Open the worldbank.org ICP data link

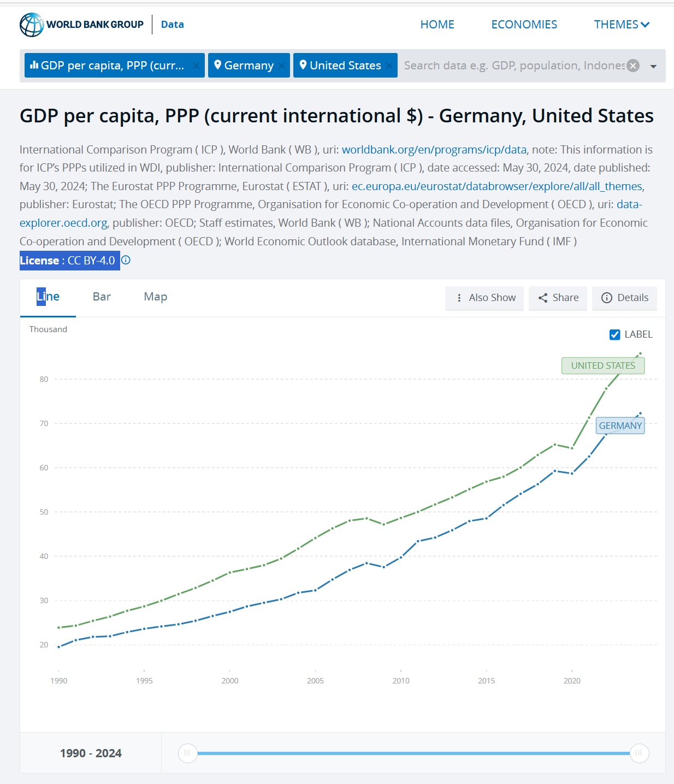click(x=434, y=150)
